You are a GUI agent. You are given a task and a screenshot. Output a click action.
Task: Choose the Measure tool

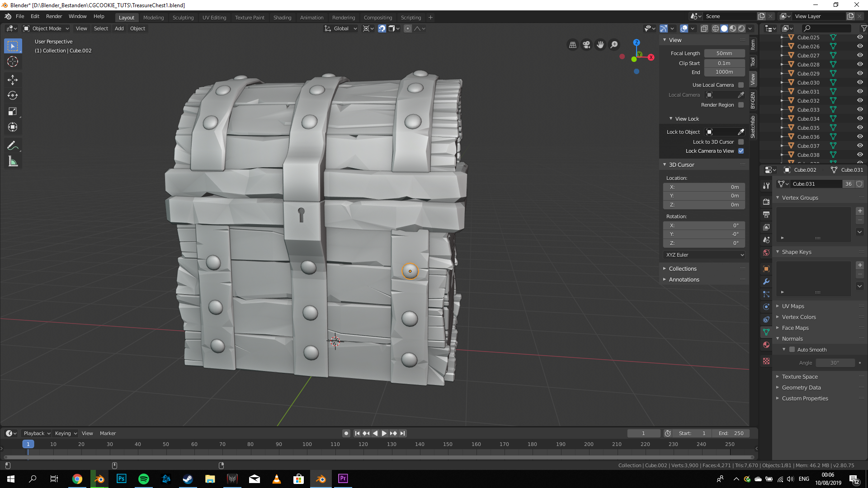click(x=13, y=162)
